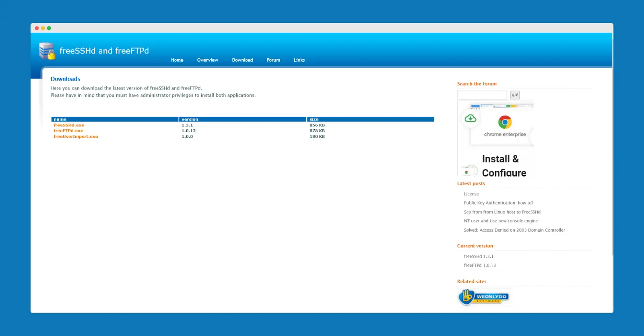
Task: Click the yellow minimize window button
Action: pos(43,28)
